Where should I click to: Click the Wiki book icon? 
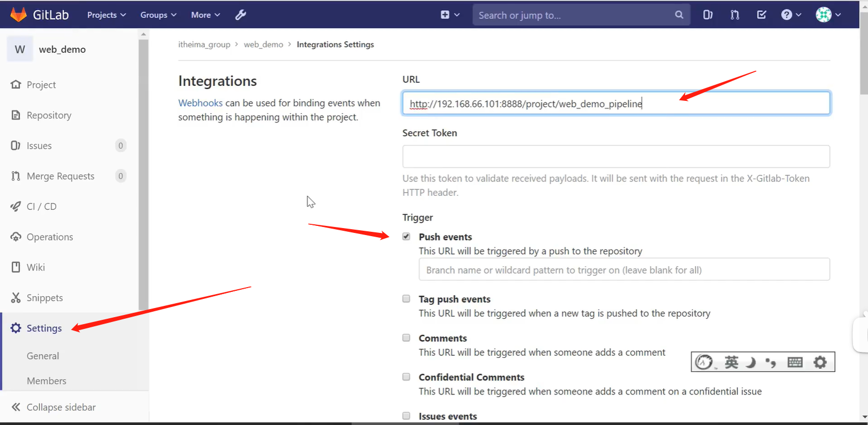[x=16, y=267]
